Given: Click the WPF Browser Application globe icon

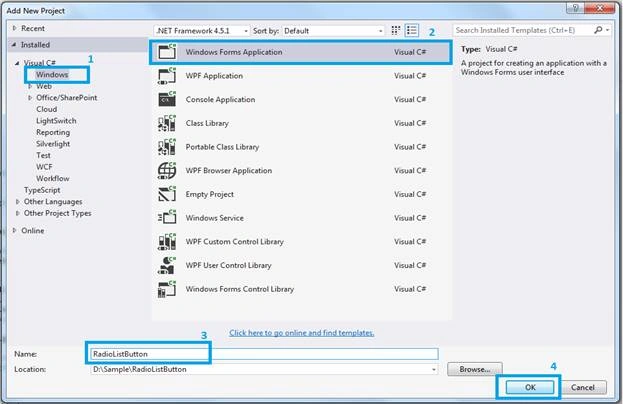Looking at the screenshot, I should 167,170.
